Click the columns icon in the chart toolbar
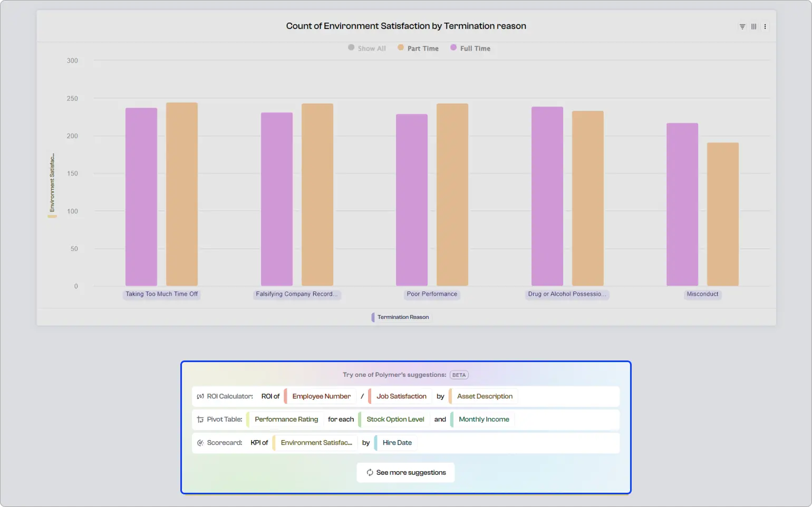 click(x=753, y=26)
